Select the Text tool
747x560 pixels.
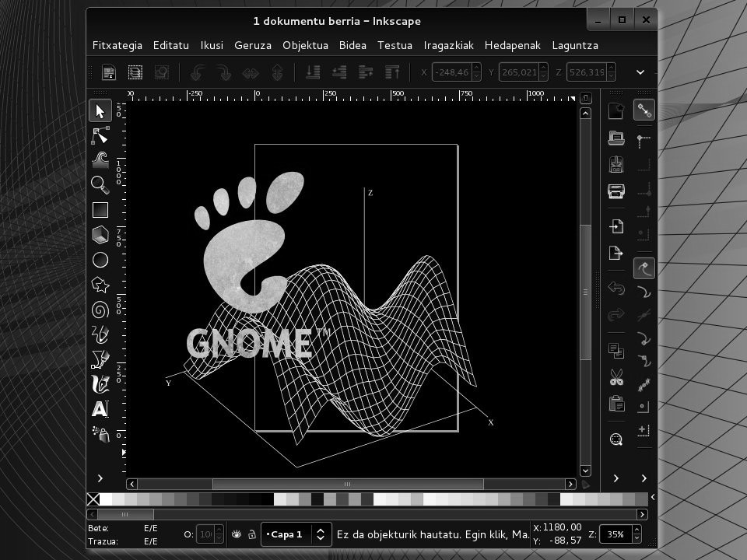pos(100,409)
